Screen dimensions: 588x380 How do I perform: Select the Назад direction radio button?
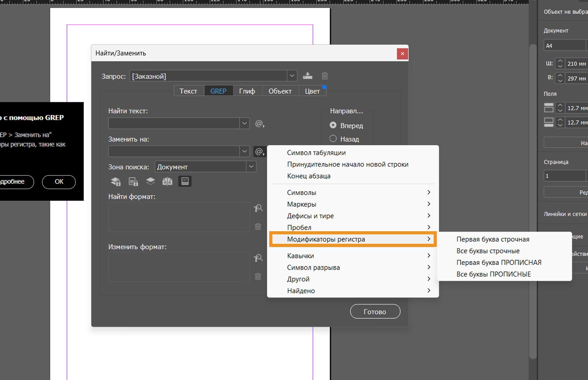coord(333,139)
